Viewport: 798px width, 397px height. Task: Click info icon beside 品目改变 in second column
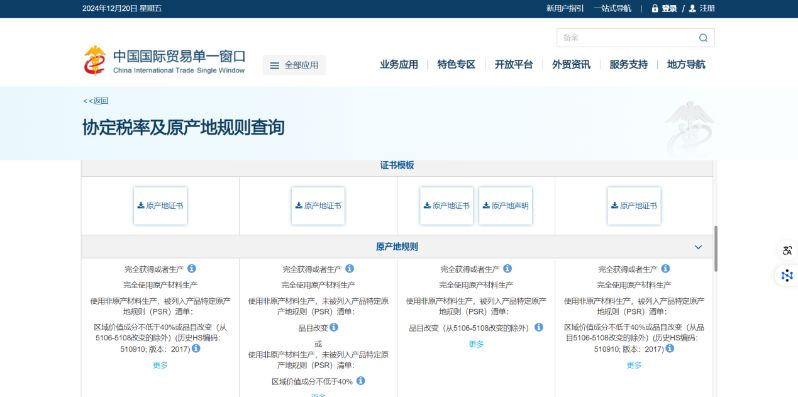333,327
